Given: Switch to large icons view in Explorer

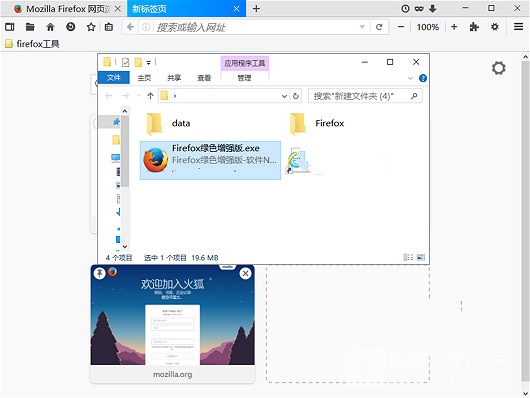Looking at the screenshot, I should [x=420, y=257].
